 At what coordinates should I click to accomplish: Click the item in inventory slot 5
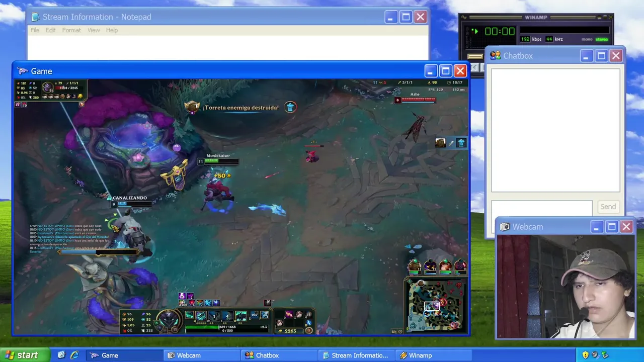[x=280, y=322]
